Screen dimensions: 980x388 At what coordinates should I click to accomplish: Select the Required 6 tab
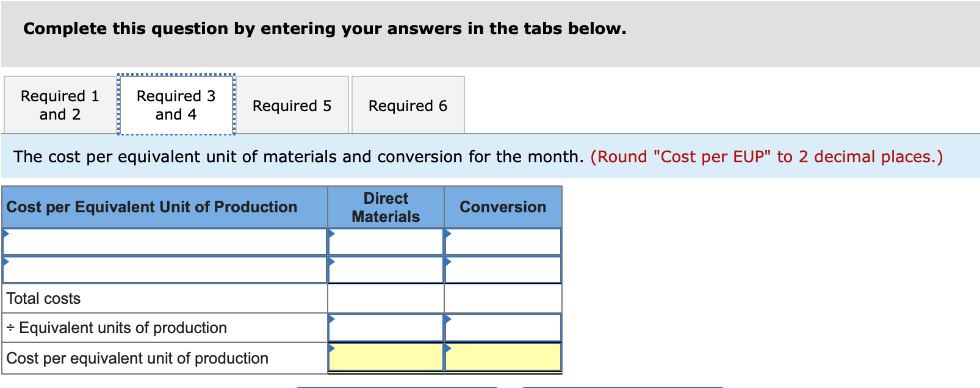coord(407,105)
